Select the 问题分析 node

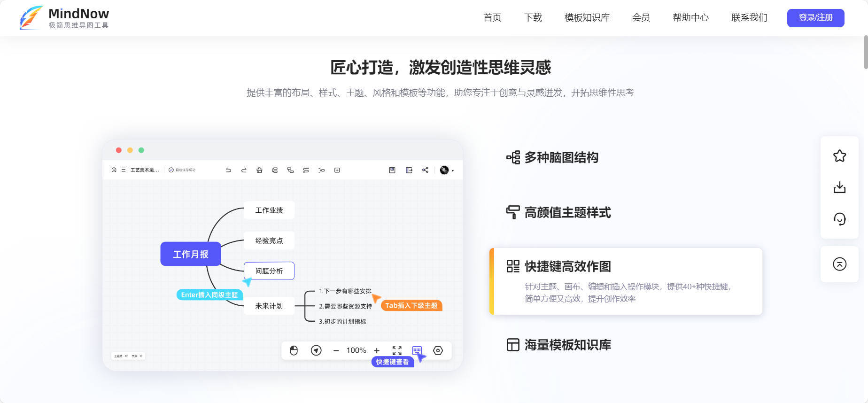269,271
